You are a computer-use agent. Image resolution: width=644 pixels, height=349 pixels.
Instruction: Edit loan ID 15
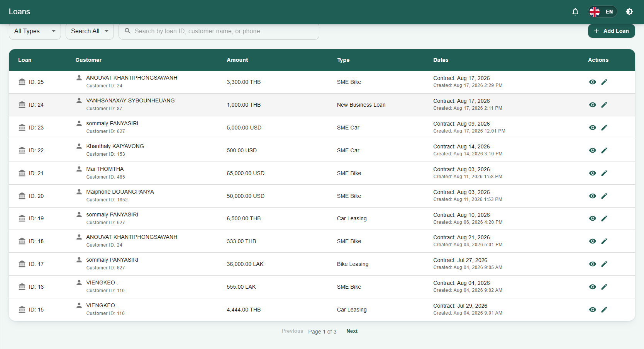pos(604,310)
